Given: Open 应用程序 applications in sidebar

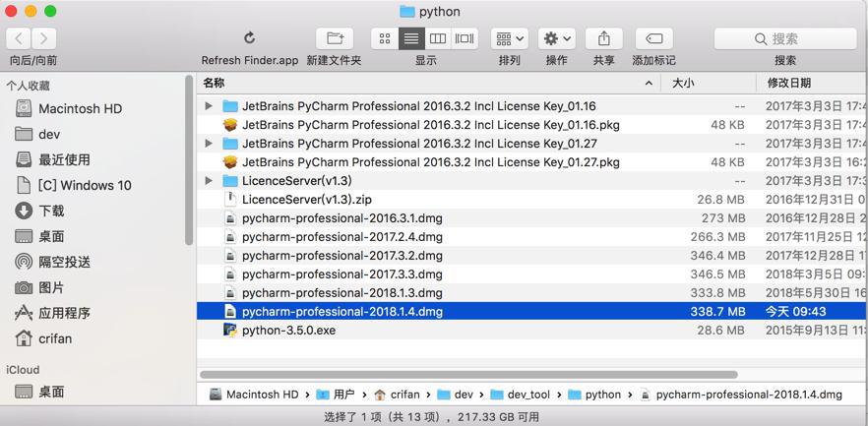Looking at the screenshot, I should point(64,313).
